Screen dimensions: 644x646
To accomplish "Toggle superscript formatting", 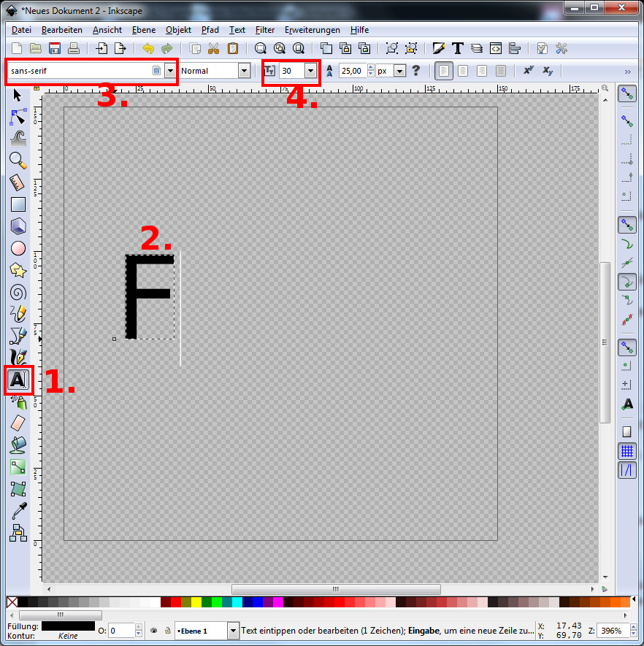I will [528, 71].
